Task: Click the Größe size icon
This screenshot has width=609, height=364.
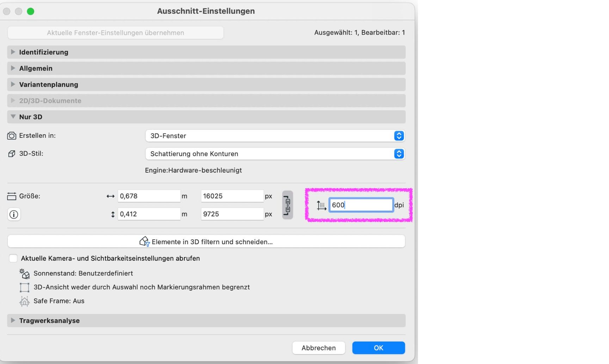Action: click(x=12, y=196)
